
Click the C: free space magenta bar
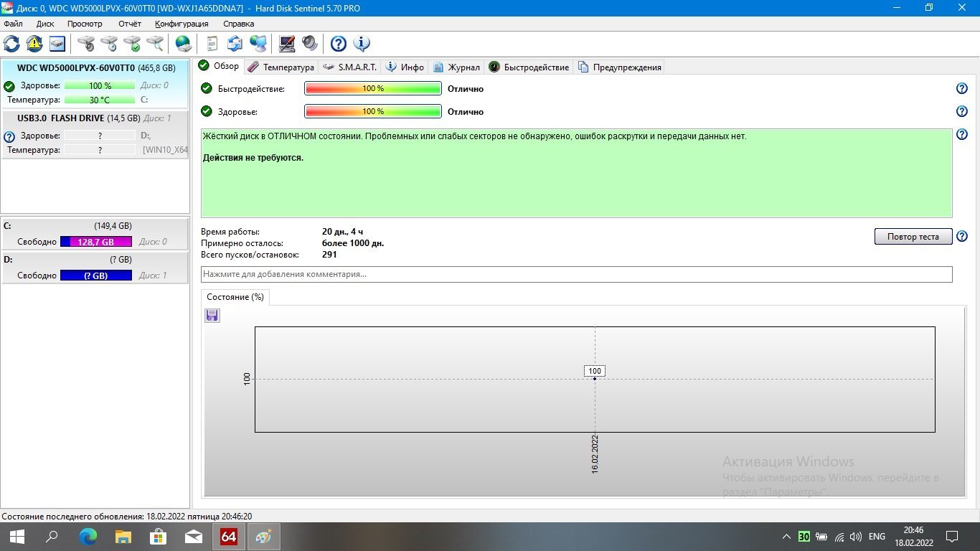96,242
